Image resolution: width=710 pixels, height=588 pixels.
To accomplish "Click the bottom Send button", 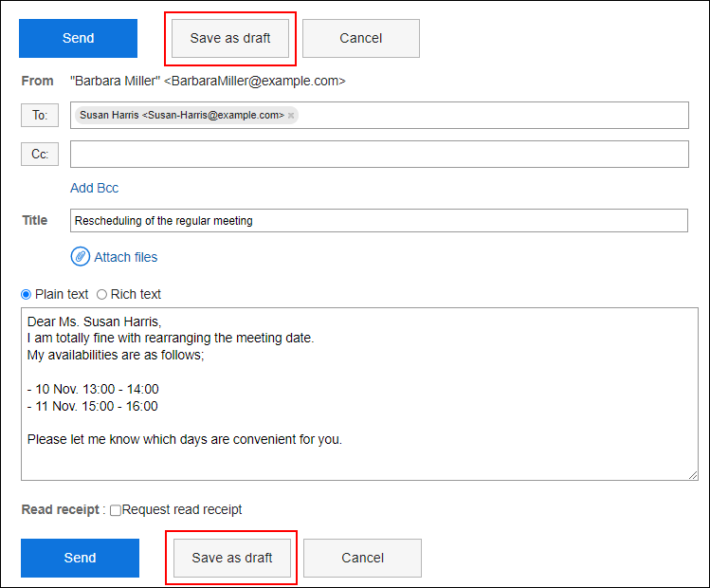I will [x=80, y=558].
